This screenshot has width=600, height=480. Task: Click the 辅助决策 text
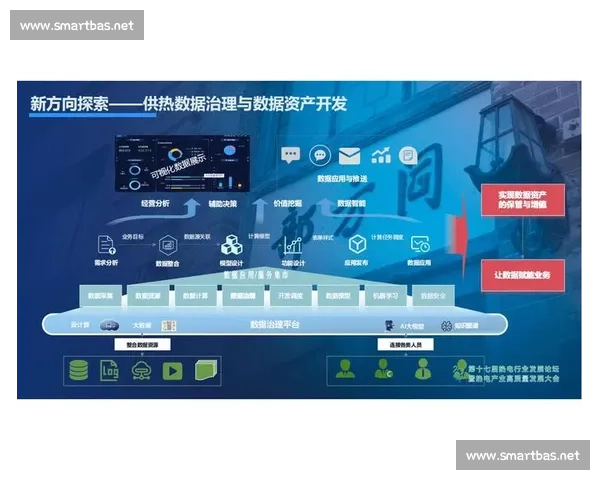click(x=223, y=204)
